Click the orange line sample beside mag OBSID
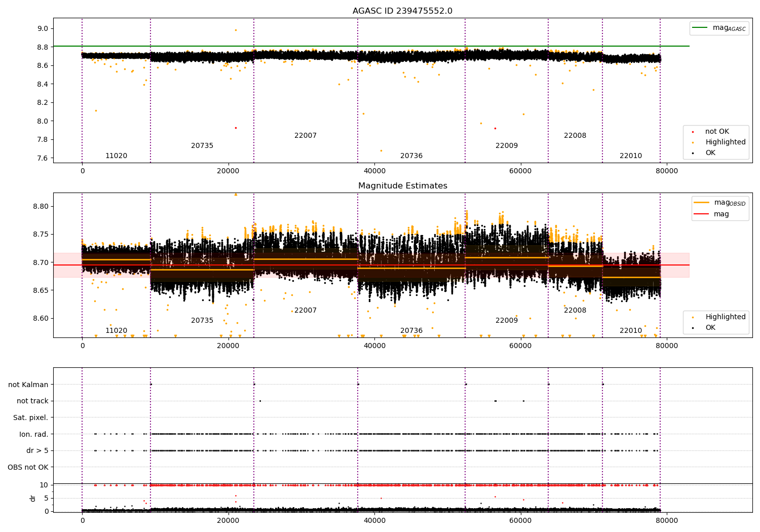760x532 pixels. pyautogui.click(x=702, y=203)
